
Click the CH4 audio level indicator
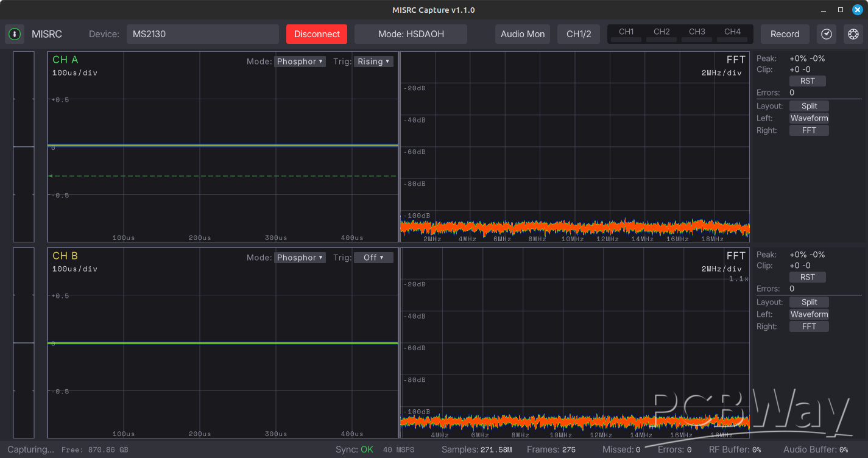point(732,35)
